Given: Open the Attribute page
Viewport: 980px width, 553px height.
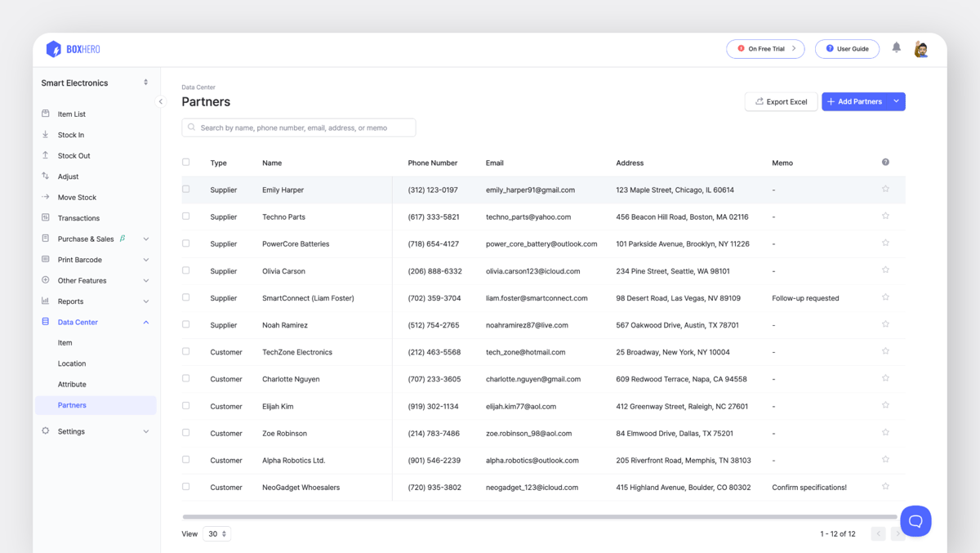Looking at the screenshot, I should [72, 384].
